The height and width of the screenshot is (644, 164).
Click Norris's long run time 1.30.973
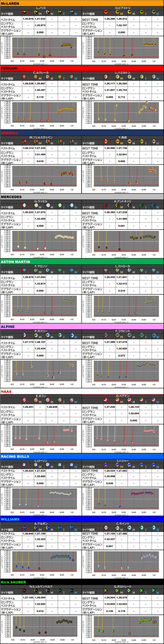coord(40,25)
